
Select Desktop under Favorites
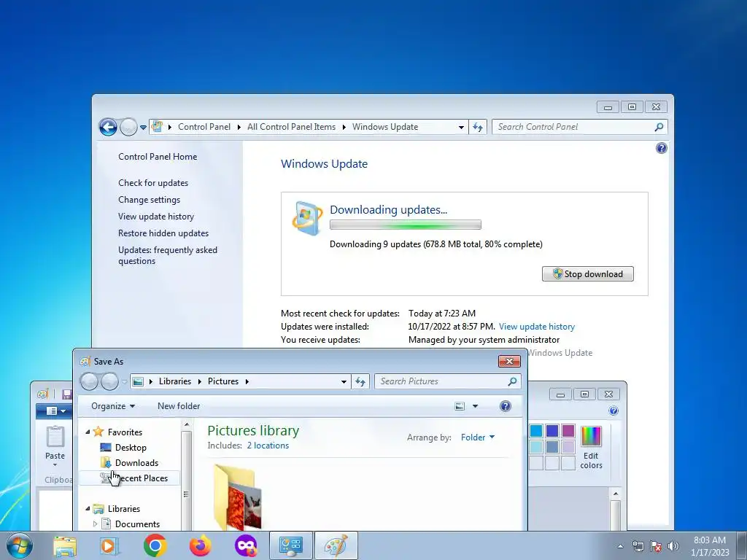(131, 448)
